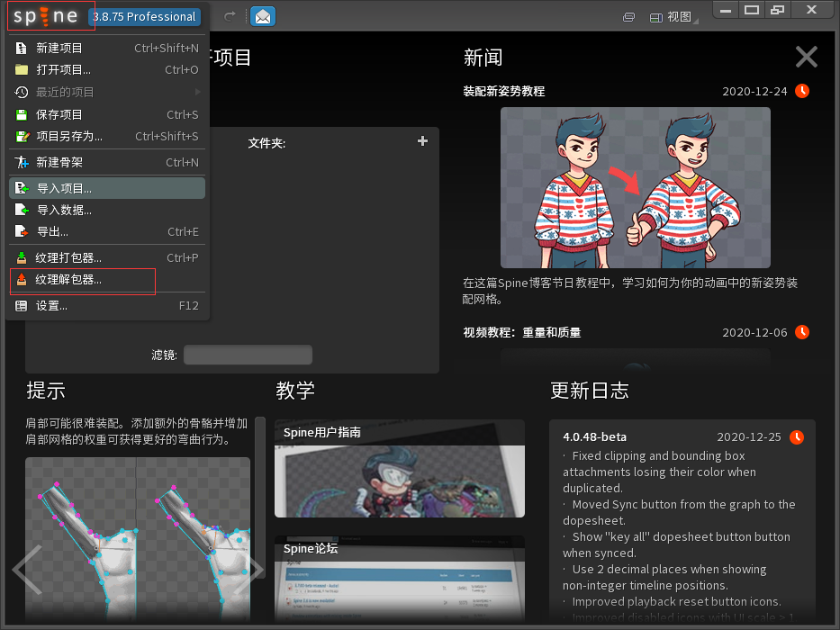Open the 装配新姿势教程 news article link
Image resolution: width=840 pixels, height=630 pixels.
click(x=504, y=92)
